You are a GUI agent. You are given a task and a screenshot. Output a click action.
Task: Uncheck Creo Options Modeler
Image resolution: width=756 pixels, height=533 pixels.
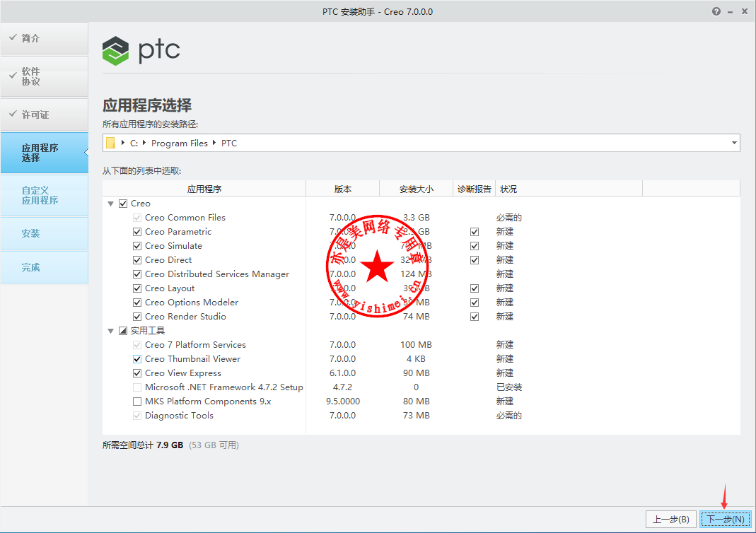[x=137, y=302]
